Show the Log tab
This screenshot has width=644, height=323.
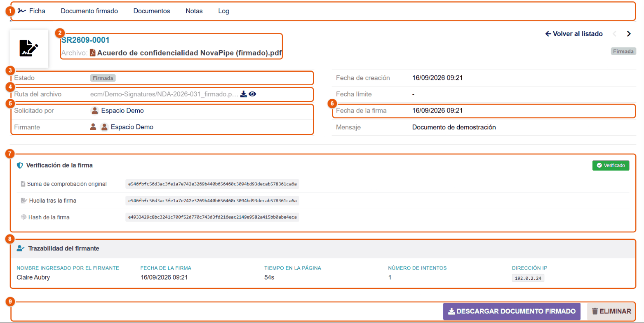pyautogui.click(x=224, y=11)
